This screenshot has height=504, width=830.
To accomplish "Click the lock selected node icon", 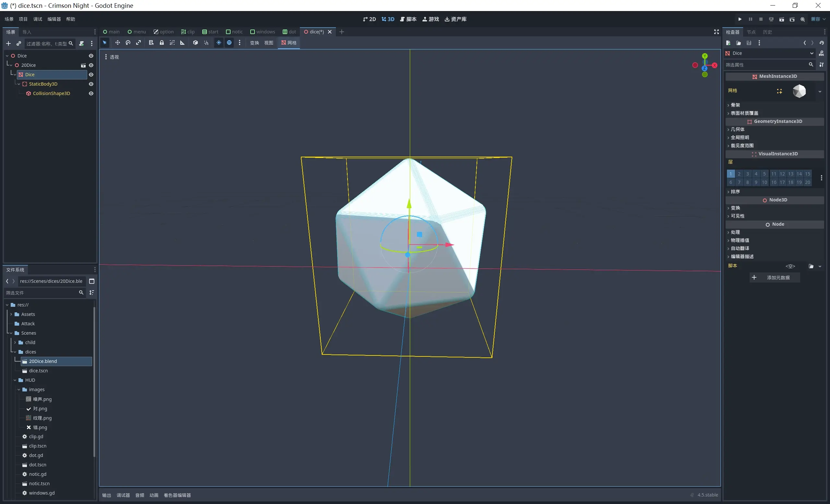I will tap(162, 43).
